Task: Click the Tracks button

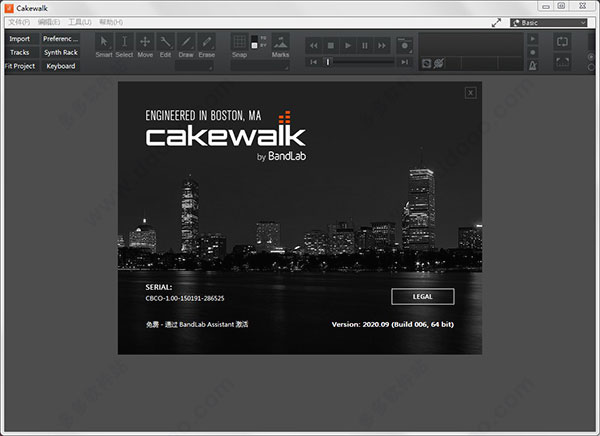Action: [20, 52]
